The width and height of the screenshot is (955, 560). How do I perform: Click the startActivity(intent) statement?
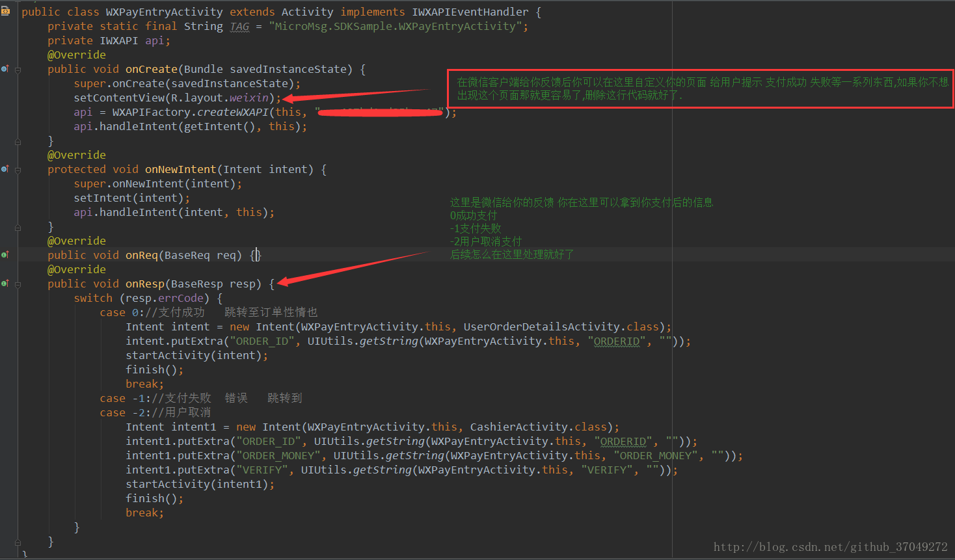point(196,355)
